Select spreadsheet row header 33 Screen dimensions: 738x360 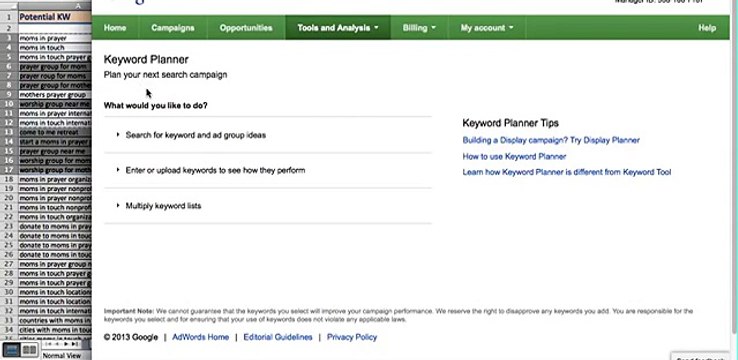point(9,320)
